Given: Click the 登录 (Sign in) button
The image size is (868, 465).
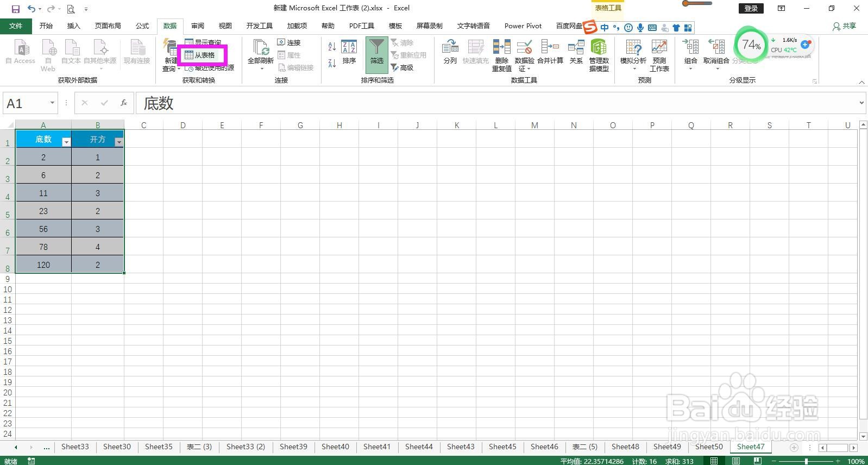Looking at the screenshot, I should [751, 8].
